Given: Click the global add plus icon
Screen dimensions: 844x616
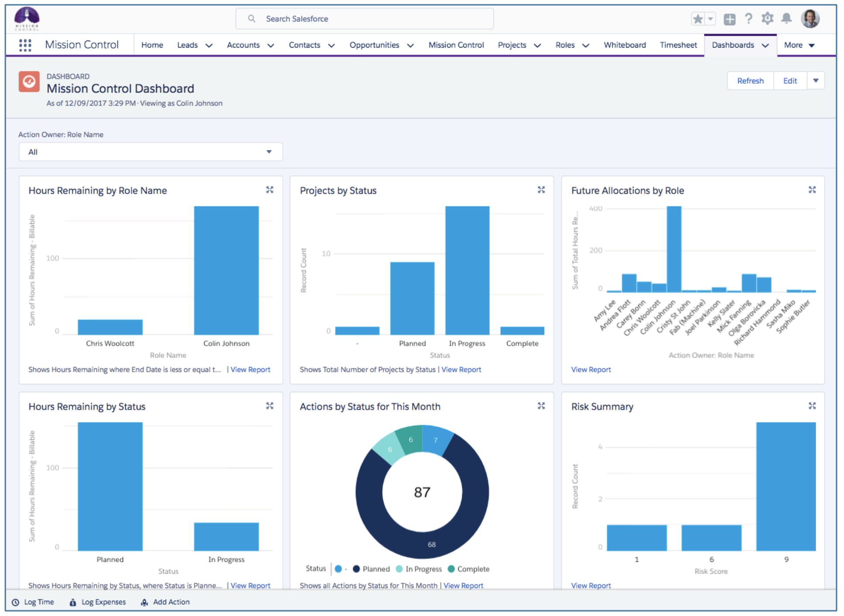Looking at the screenshot, I should pos(729,18).
